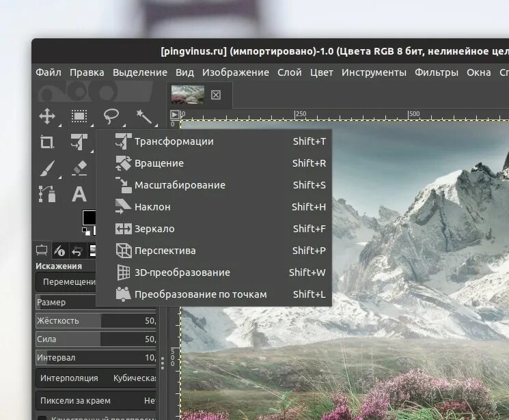The width and height of the screenshot is (509, 420).
Task: Open the Правка menu
Action: 87,72
